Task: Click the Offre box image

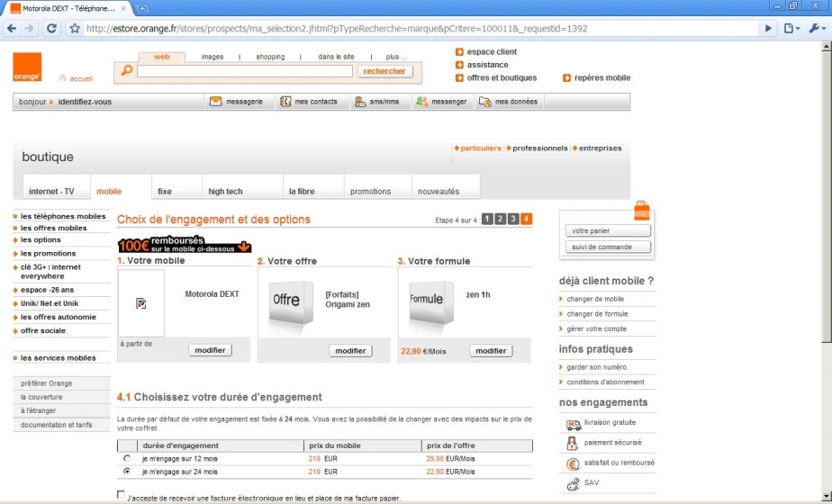Action: point(291,303)
